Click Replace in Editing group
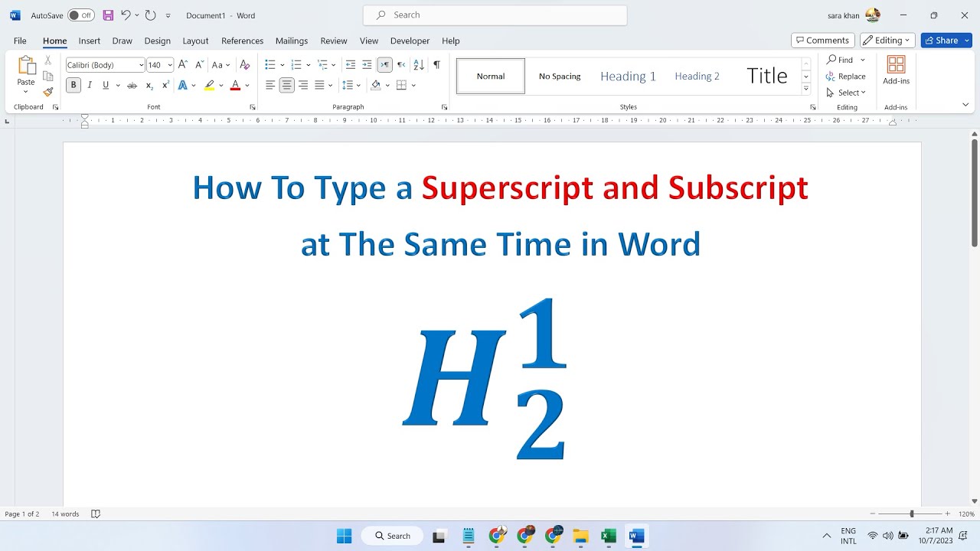The height and width of the screenshot is (551, 980). (x=846, y=77)
